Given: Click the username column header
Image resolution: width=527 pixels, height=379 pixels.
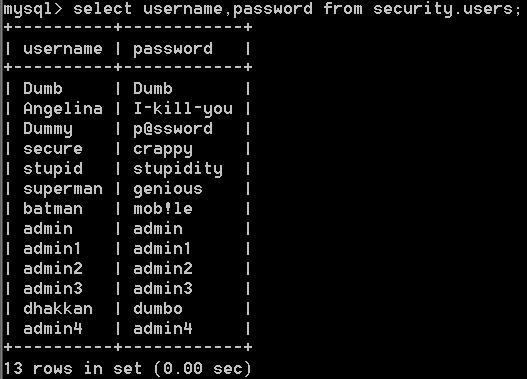Looking at the screenshot, I should point(63,49).
